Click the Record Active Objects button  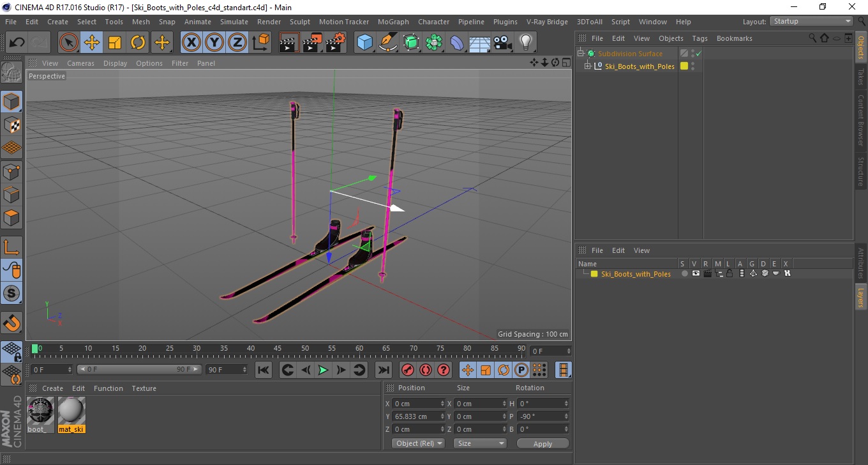coord(407,370)
